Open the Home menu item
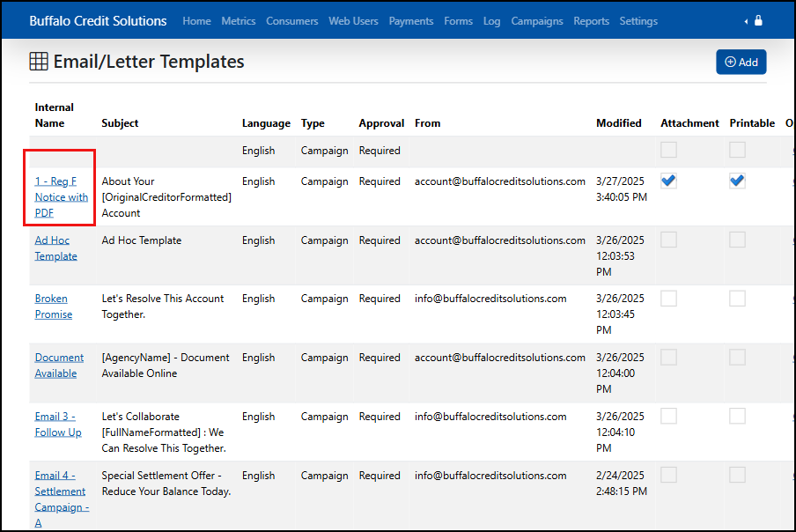Image resolution: width=796 pixels, height=532 pixels. [x=196, y=21]
